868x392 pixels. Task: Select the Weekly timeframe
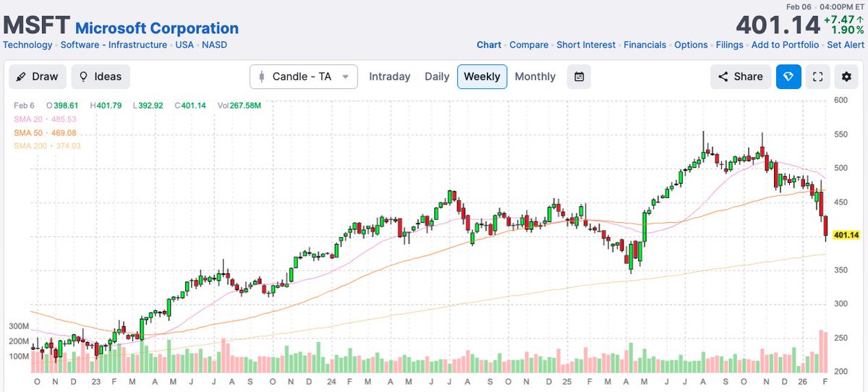482,77
